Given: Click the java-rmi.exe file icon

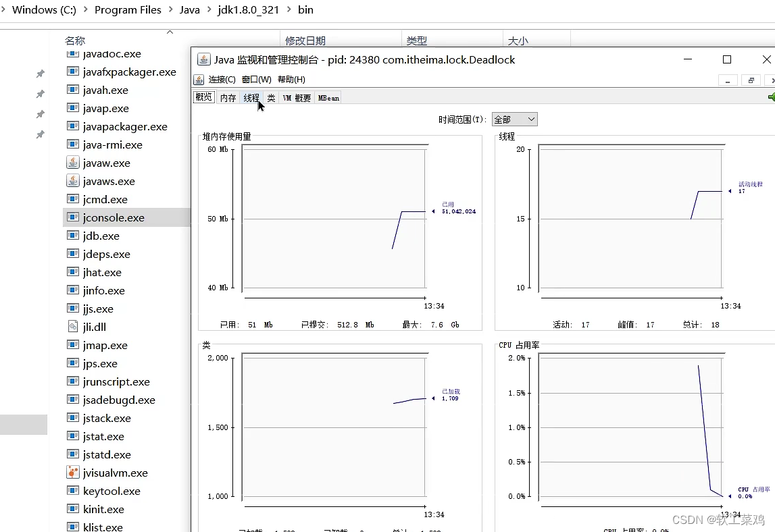Looking at the screenshot, I should (x=73, y=144).
